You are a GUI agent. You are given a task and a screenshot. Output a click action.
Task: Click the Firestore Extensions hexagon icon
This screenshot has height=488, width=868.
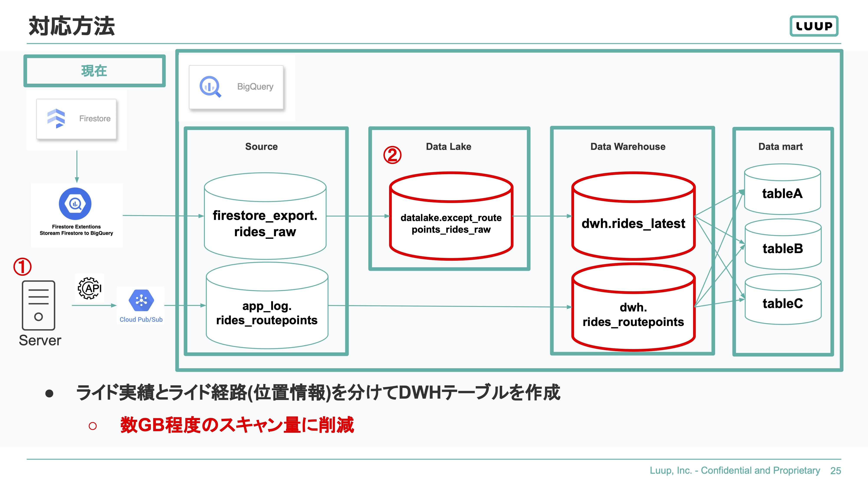(75, 204)
